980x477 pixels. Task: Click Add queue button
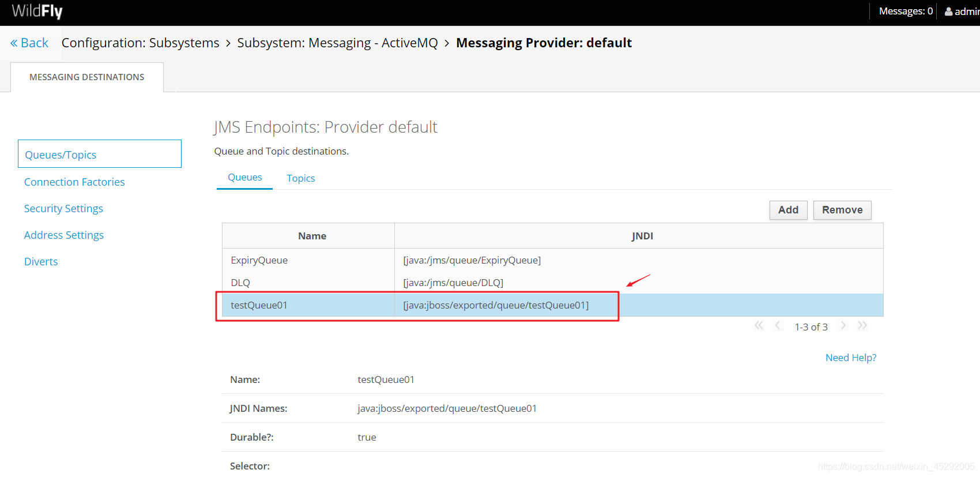[x=788, y=210]
